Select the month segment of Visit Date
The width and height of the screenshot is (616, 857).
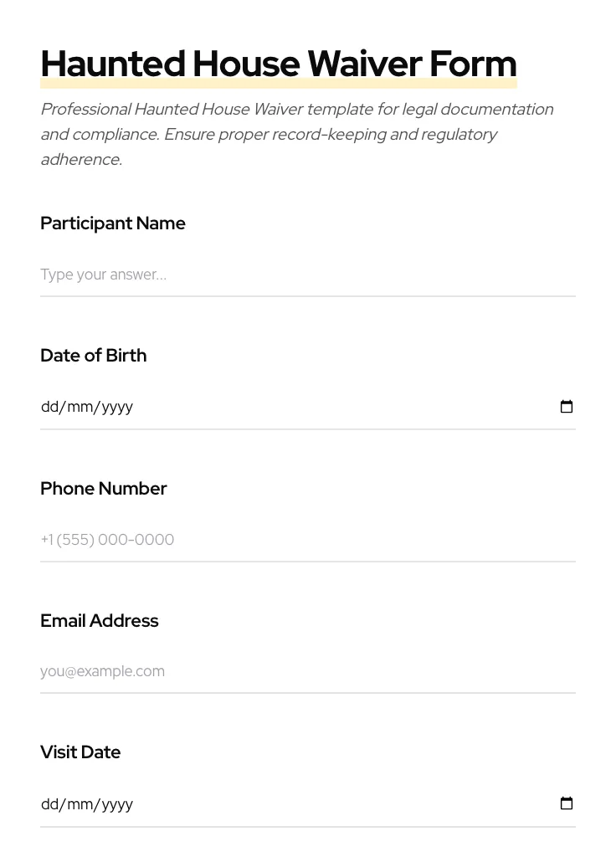pyautogui.click(x=78, y=804)
